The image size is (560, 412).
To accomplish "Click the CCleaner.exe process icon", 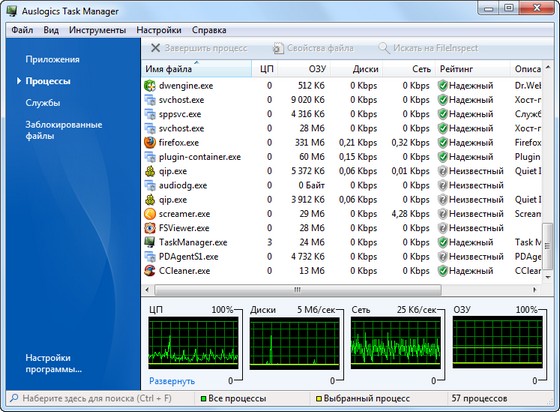I will [150, 271].
